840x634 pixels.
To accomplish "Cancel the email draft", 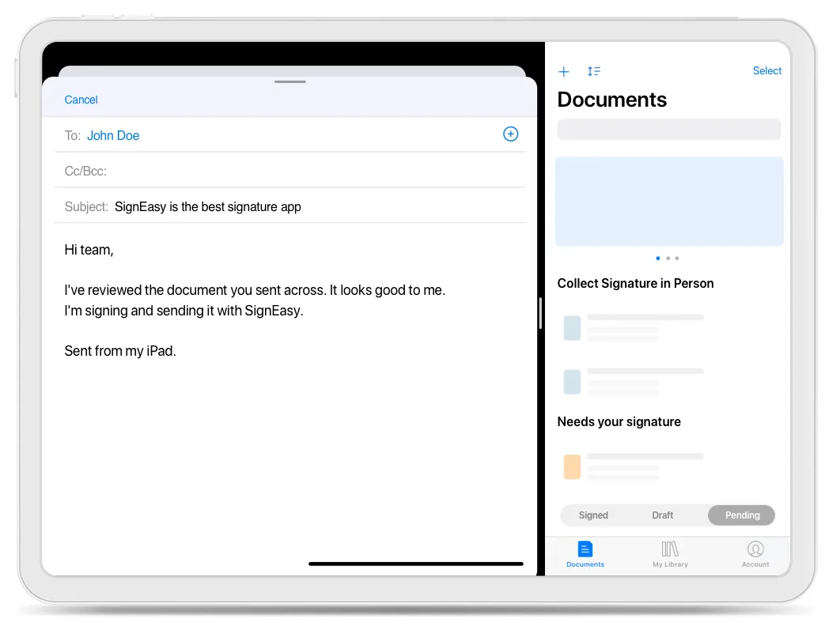I will 81,100.
